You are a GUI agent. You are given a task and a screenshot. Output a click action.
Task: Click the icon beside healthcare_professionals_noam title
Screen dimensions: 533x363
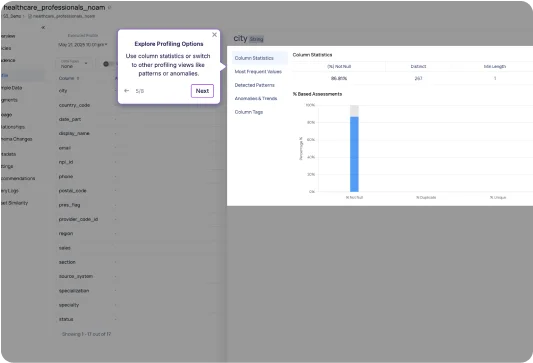(109, 7)
